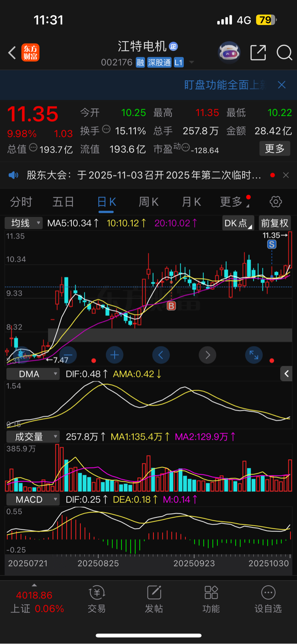Zoom out chart with minus button
This screenshot has width=297, height=644.
click(x=68, y=355)
